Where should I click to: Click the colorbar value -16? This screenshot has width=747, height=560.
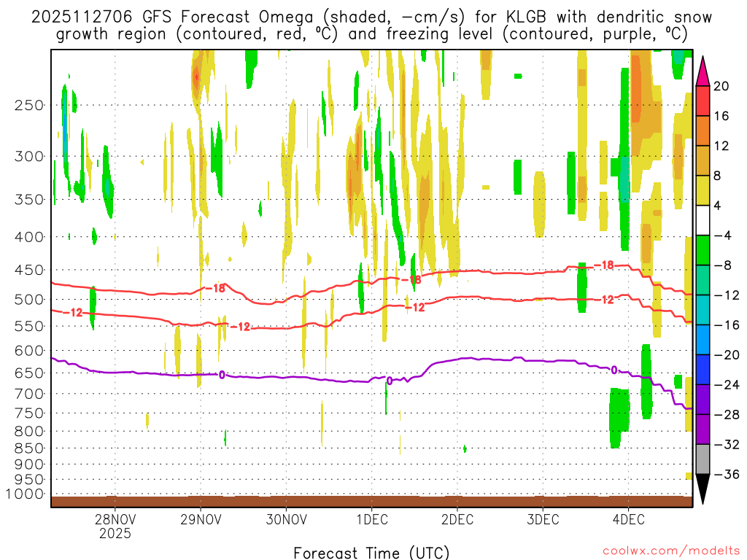[x=727, y=325]
